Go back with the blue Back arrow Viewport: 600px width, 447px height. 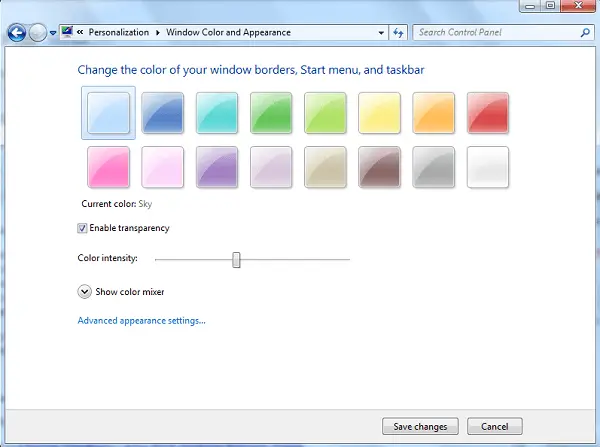(x=17, y=33)
